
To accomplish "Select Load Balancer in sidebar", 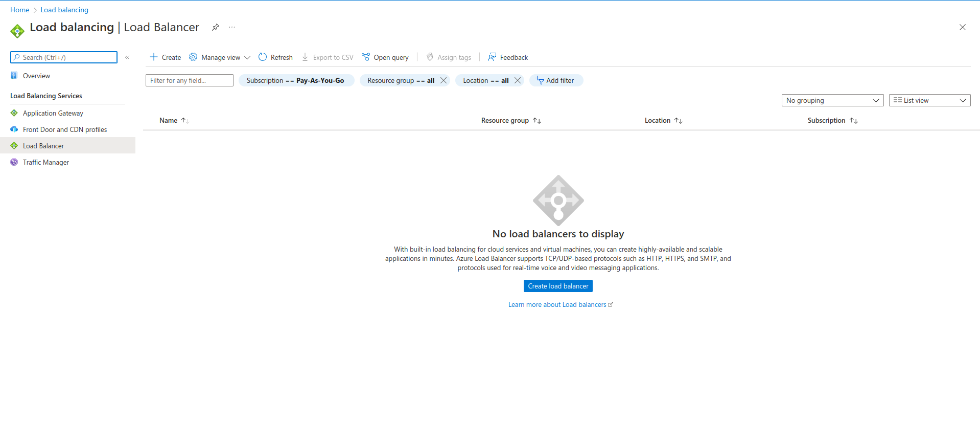I will coord(67,146).
